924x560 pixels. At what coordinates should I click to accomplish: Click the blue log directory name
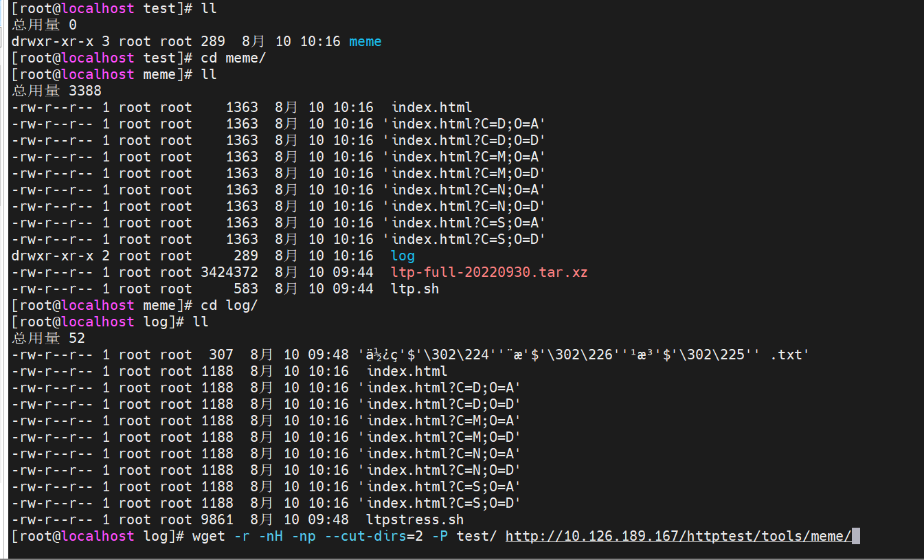(403, 256)
